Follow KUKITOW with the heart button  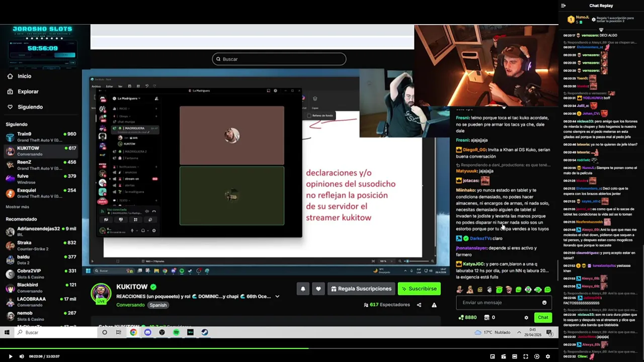tap(318, 289)
